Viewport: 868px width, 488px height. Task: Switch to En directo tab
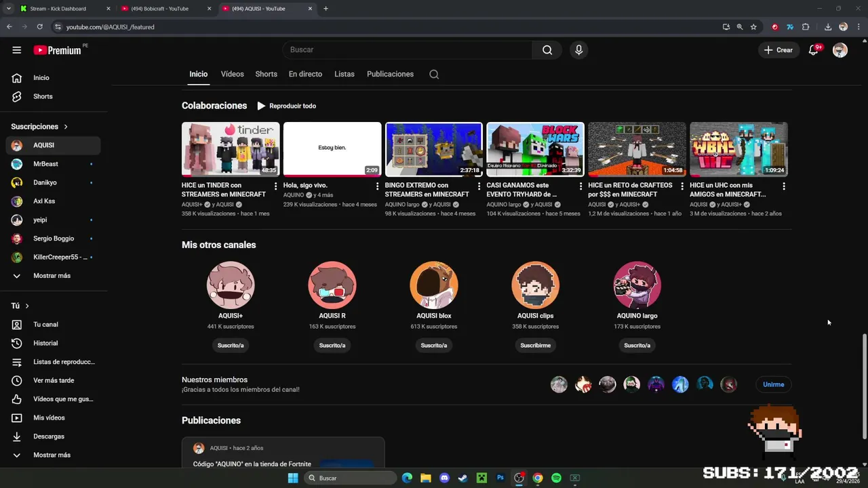[305, 74]
